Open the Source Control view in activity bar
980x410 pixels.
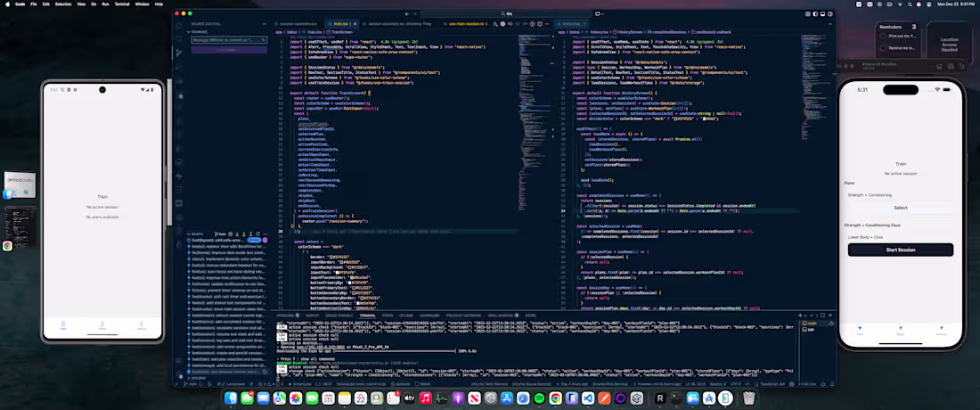coord(179,53)
